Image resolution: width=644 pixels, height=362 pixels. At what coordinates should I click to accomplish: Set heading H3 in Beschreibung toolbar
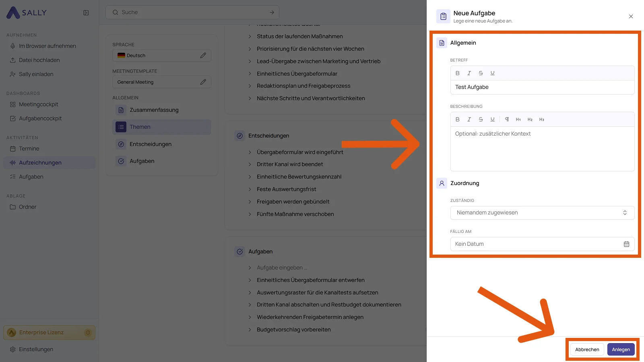pos(542,119)
